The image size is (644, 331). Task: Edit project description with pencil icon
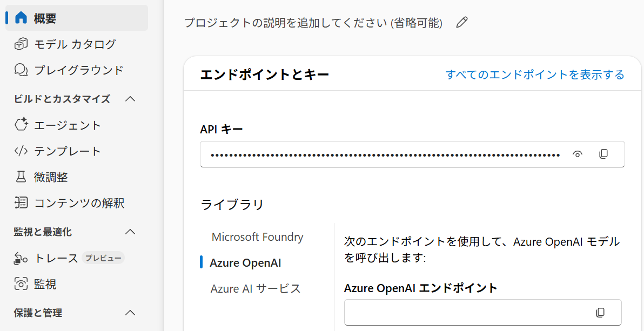(x=462, y=22)
